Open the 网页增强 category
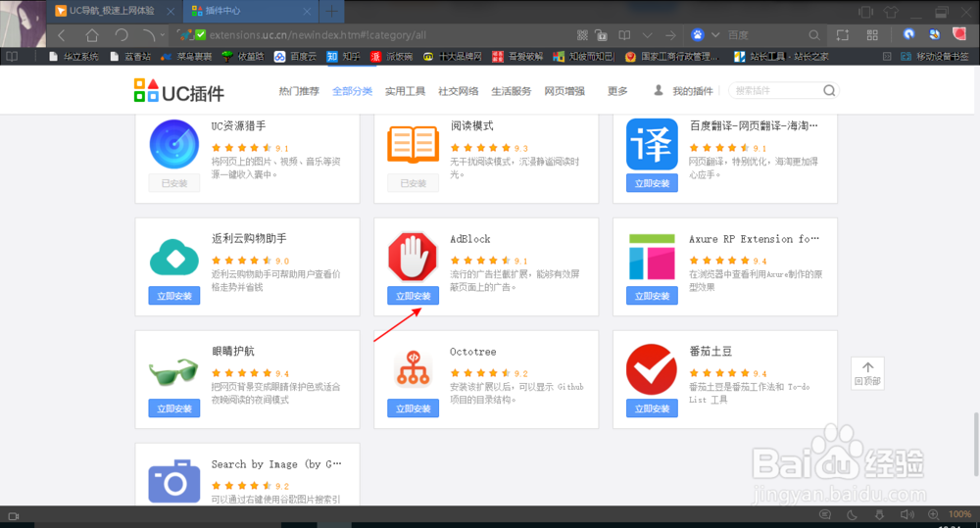 (x=564, y=91)
